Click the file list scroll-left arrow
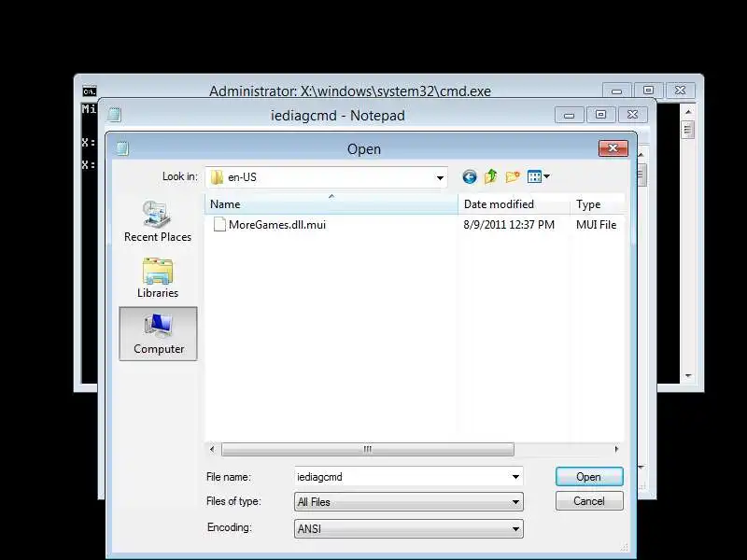 pyautogui.click(x=213, y=449)
